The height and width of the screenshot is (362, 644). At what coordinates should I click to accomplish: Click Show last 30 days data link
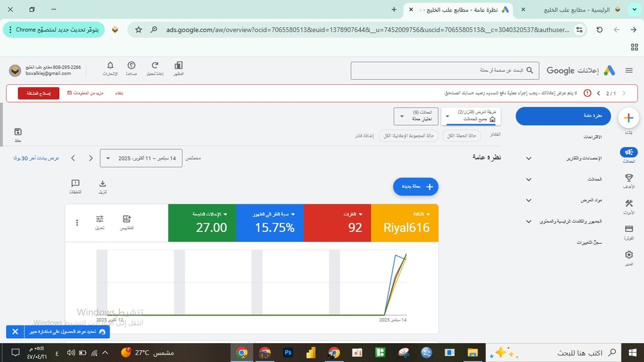(36, 158)
